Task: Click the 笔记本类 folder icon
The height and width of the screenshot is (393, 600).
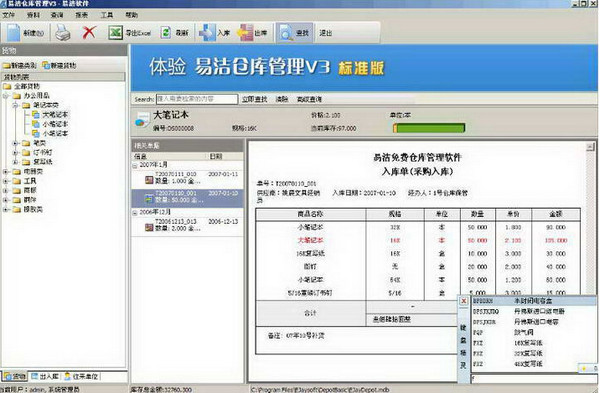Action: (26, 105)
